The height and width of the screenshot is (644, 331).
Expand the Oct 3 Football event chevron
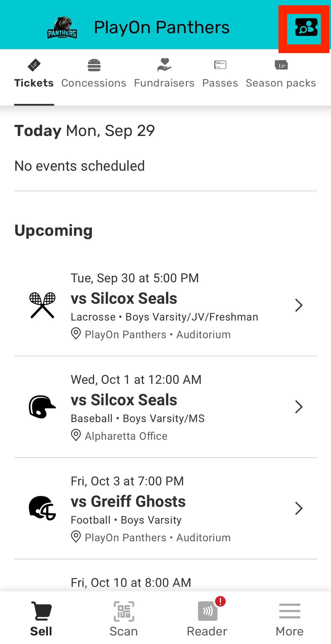[299, 508]
